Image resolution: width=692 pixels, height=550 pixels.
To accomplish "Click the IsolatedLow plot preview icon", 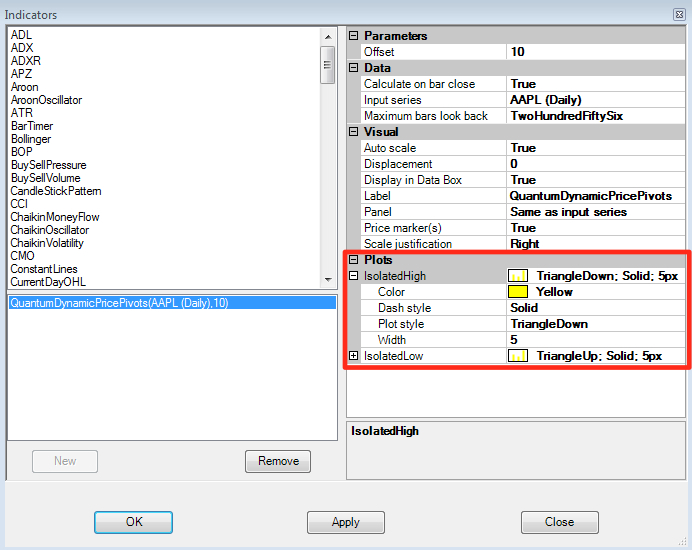I will (x=518, y=356).
